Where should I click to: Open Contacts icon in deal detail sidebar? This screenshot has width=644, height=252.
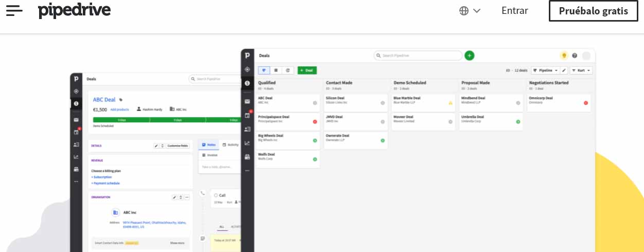click(x=76, y=145)
